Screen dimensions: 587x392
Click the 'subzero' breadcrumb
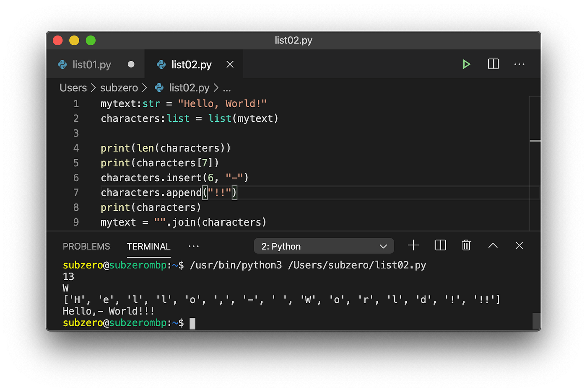(x=119, y=88)
